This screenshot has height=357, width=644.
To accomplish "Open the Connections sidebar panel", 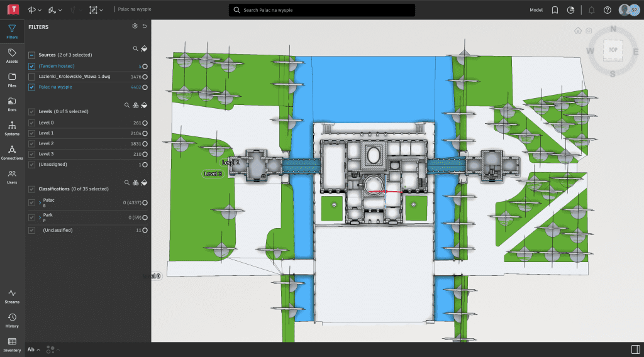I will (x=12, y=152).
